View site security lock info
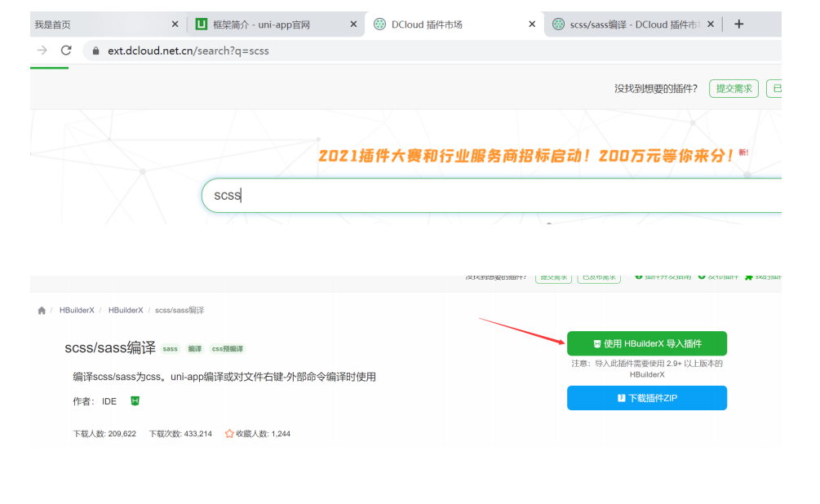The height and width of the screenshot is (504, 820). [x=95, y=51]
